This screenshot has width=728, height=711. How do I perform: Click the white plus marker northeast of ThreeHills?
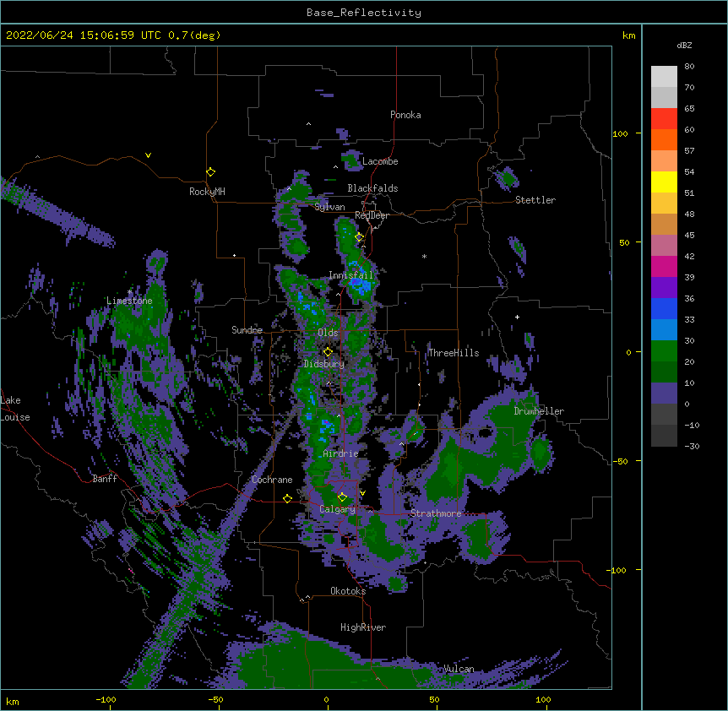click(517, 317)
